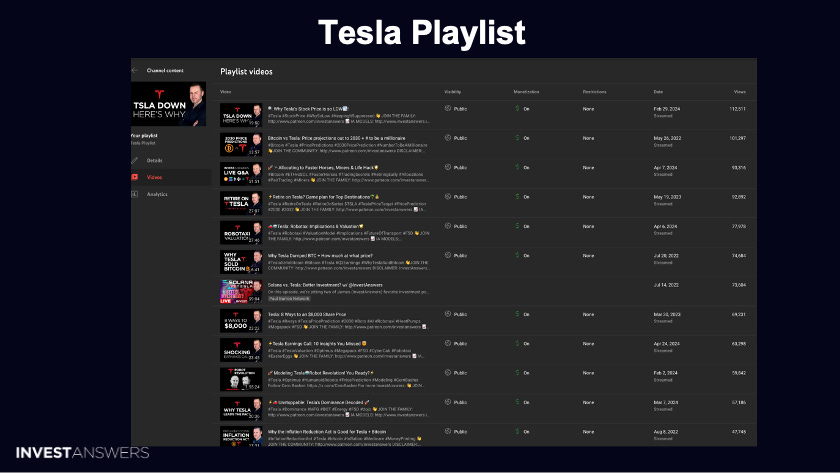
Task: Click monetization dollar icon for Mar 7, 2024 video
Action: point(518,402)
